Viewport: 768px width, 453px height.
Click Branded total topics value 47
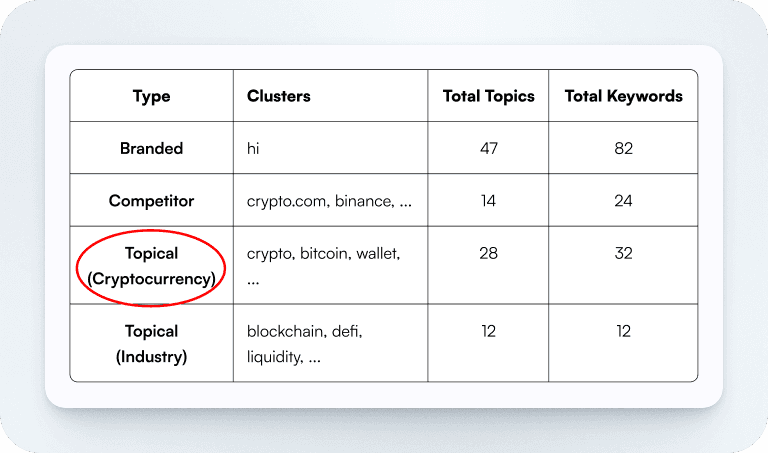pyautogui.click(x=488, y=149)
